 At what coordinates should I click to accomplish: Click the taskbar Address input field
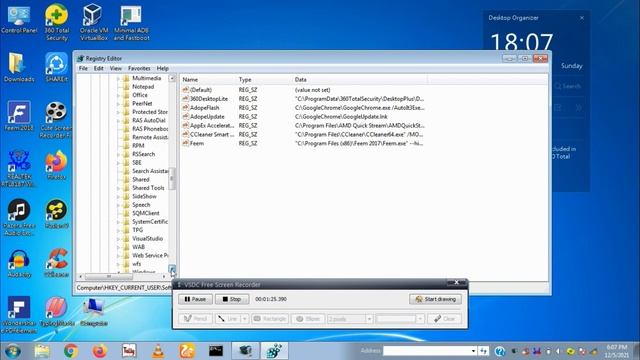426,351
